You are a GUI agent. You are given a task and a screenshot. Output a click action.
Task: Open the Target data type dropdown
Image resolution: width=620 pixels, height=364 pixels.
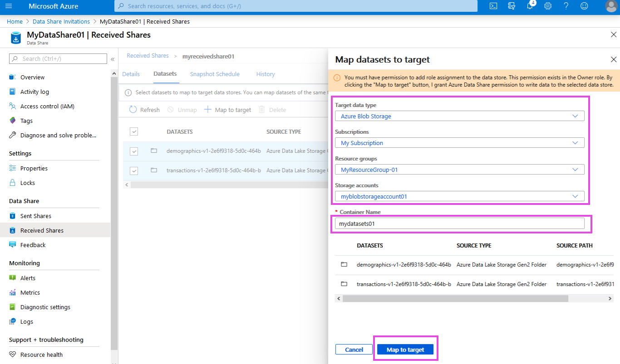tap(460, 116)
